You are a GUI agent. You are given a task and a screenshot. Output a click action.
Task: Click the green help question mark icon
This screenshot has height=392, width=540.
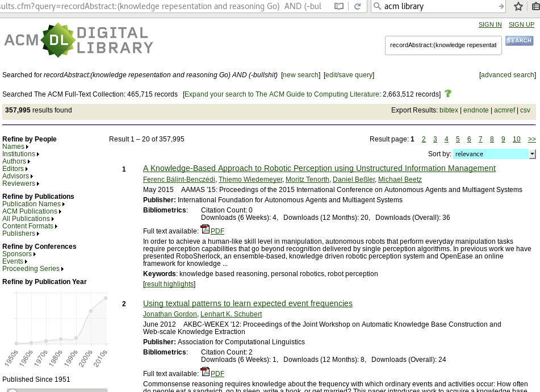click(x=448, y=94)
